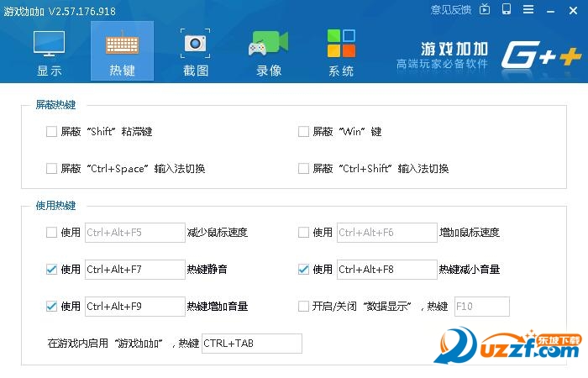Click the 屏蔽热键 group title
The width and height of the screenshot is (588, 378).
click(55, 105)
